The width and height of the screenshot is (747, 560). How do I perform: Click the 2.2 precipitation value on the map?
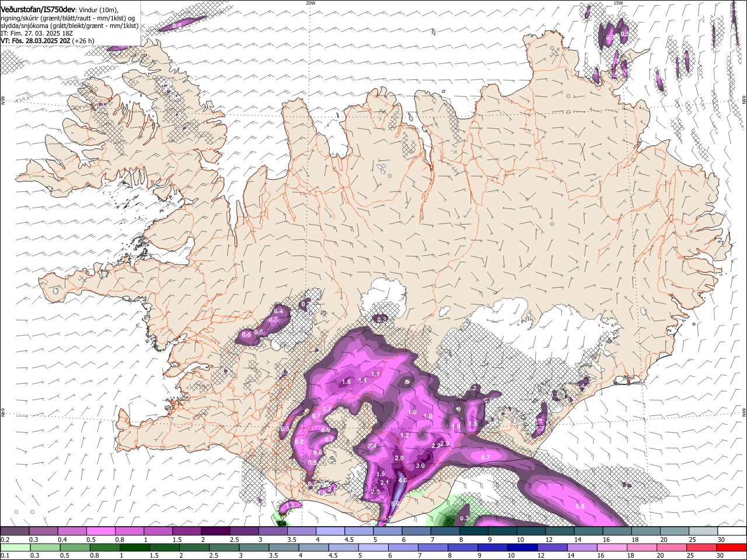(x=435, y=446)
